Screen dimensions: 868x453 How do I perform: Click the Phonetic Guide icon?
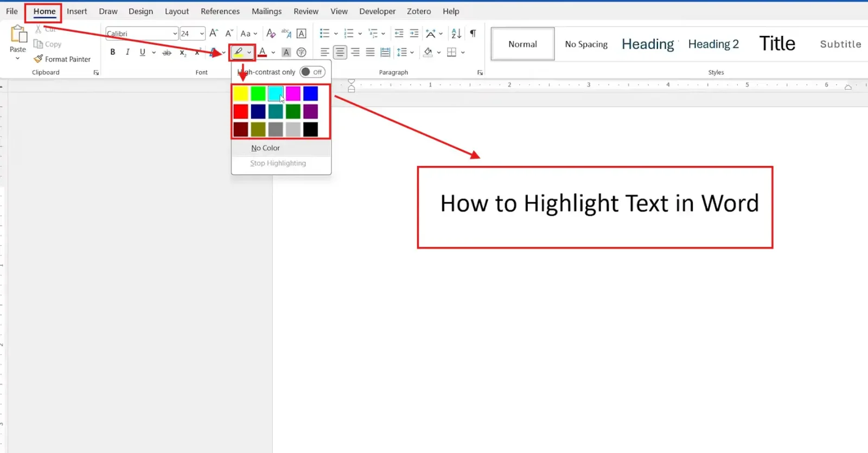[x=286, y=33]
